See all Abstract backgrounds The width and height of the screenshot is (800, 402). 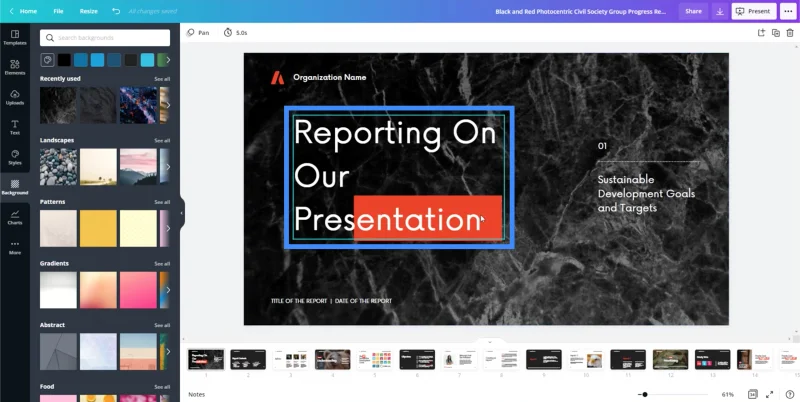[x=162, y=325]
